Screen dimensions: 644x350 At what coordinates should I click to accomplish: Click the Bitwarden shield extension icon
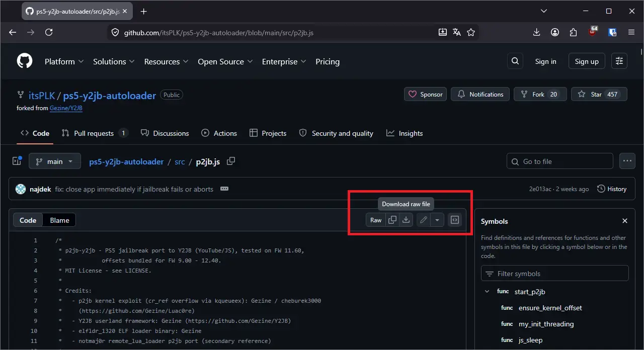(x=612, y=32)
